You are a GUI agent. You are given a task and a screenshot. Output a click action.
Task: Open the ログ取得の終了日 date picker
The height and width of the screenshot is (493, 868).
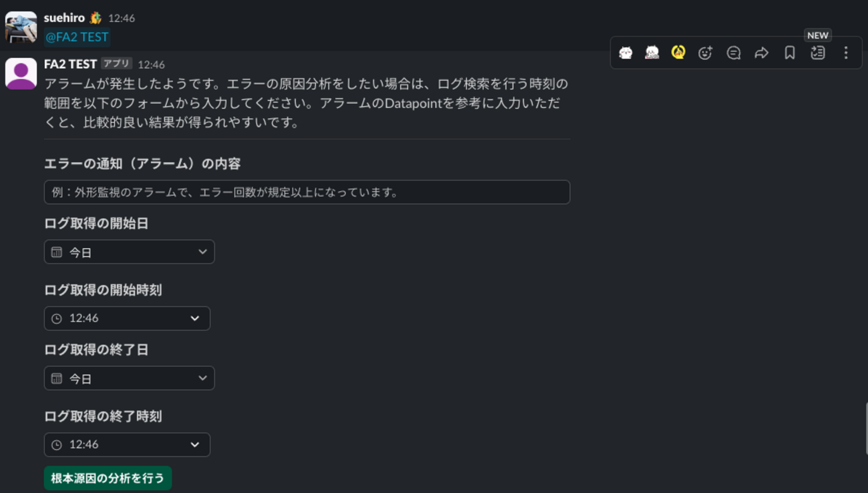129,378
